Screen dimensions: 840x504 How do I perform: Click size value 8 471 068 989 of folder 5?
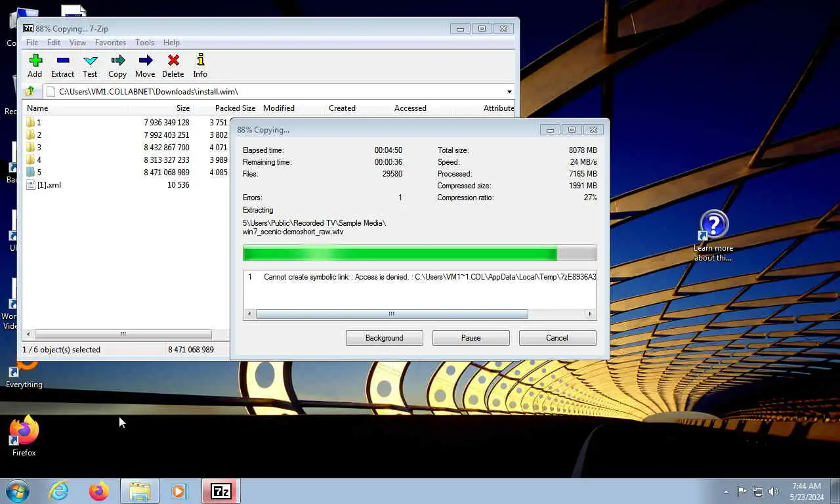click(x=167, y=173)
